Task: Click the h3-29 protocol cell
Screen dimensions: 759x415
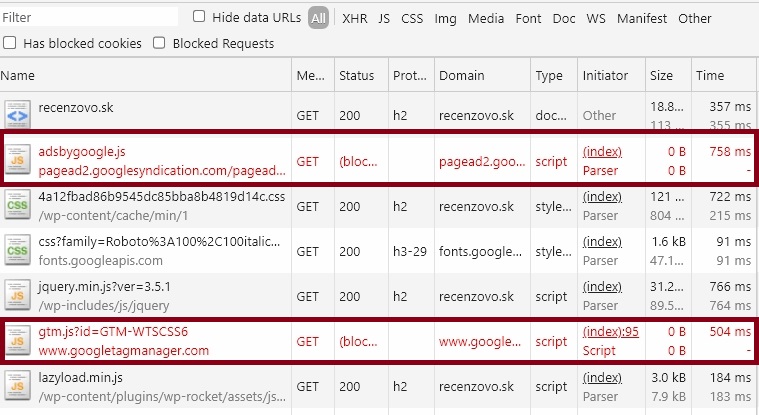Action: pos(410,251)
